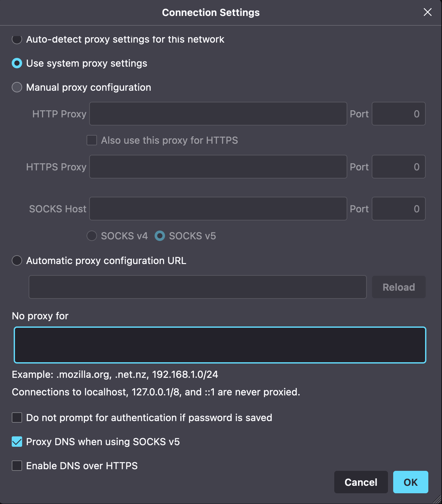Focus the SOCKS Host Port field
This screenshot has height=504, width=442.
(398, 209)
